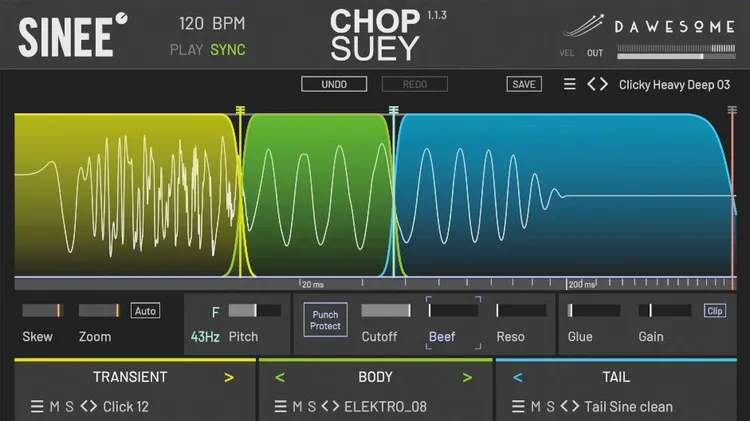The image size is (750, 421).
Task: Adjust the OUT level slider
Action: 676,56
